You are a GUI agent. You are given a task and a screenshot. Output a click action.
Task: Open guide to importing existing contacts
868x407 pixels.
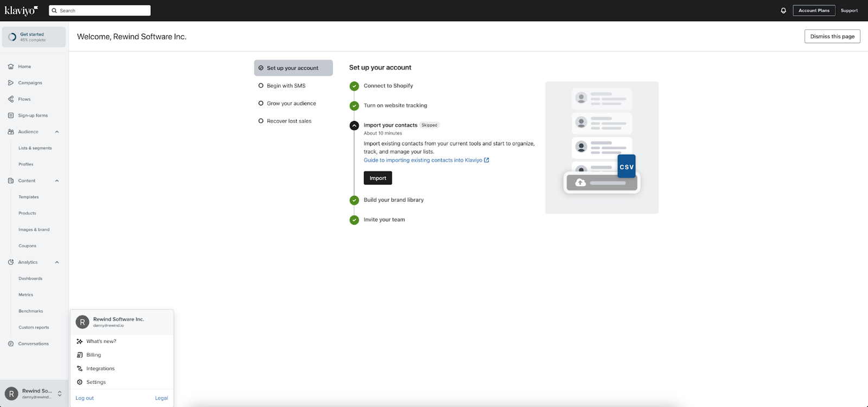tap(423, 160)
